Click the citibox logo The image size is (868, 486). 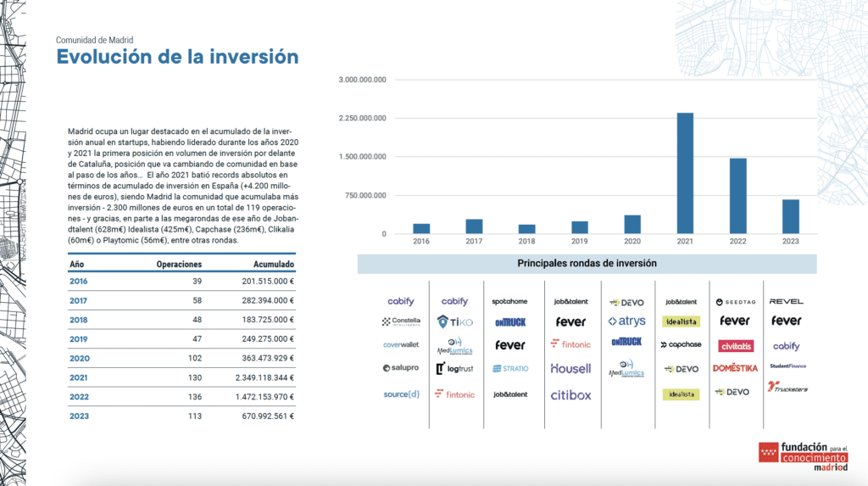click(570, 395)
